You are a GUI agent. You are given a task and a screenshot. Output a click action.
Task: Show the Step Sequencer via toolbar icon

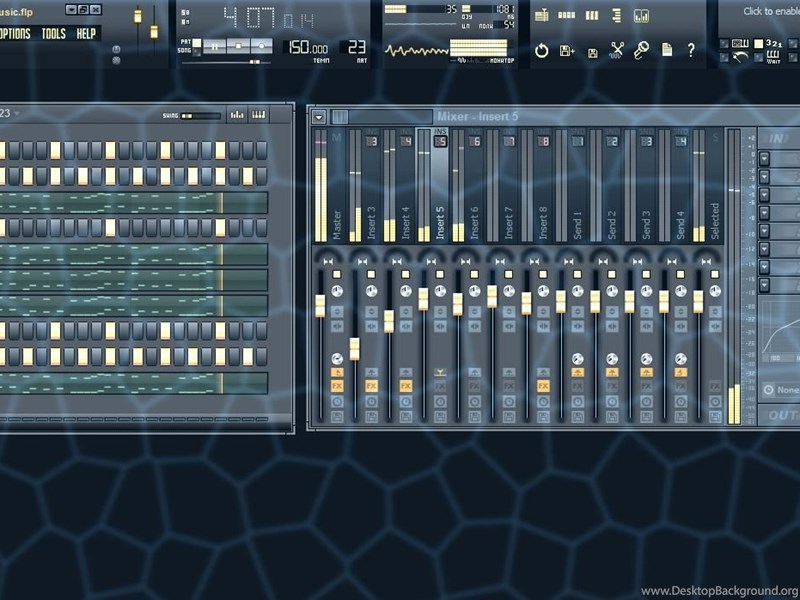click(x=566, y=16)
